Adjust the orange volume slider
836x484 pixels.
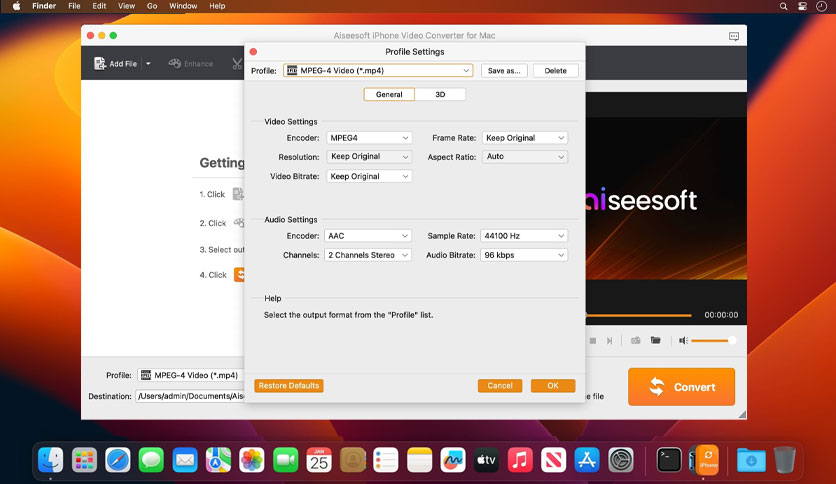click(713, 341)
